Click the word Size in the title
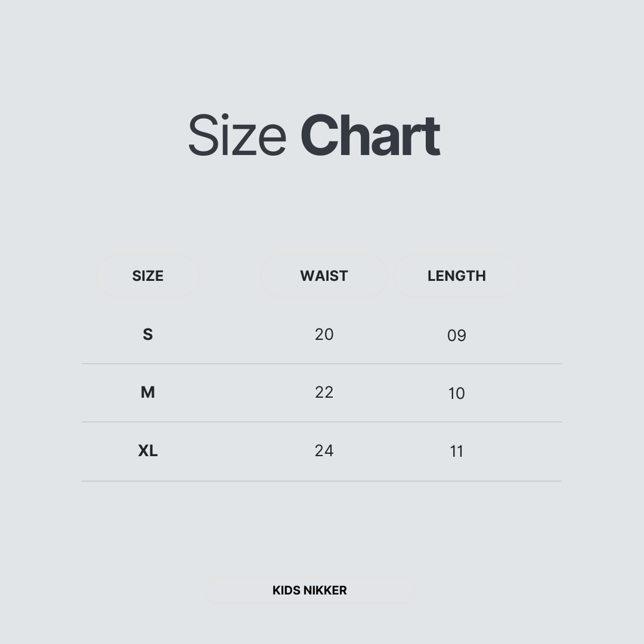The image size is (644, 644). point(237,136)
